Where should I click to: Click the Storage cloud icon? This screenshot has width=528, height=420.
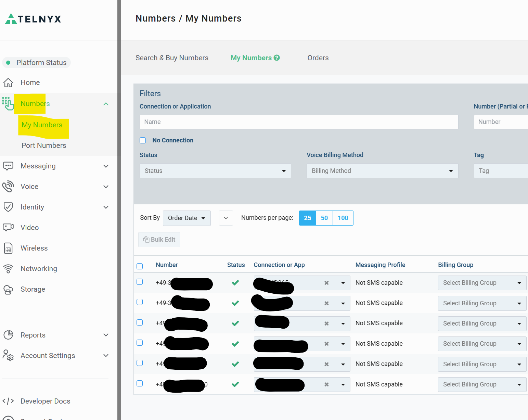pos(8,290)
